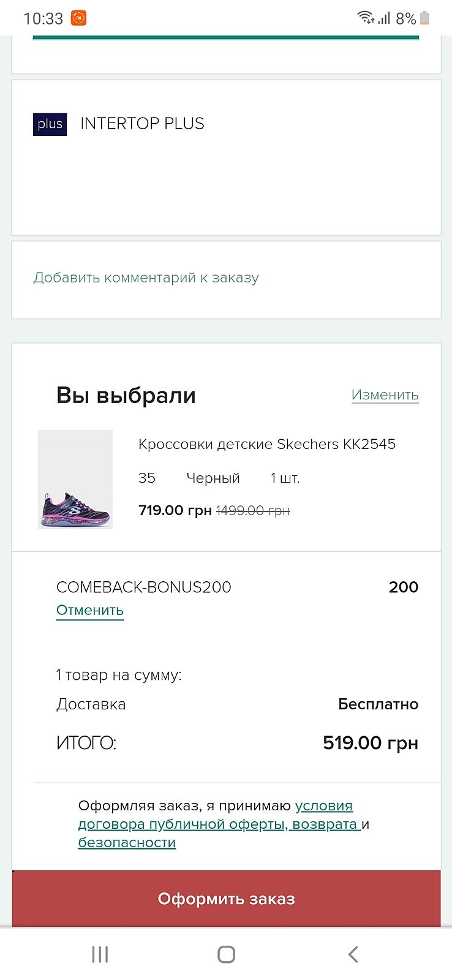Viewport: 452px width, 980px height.
Task: Tap the battery icon in status bar
Action: pyautogui.click(x=424, y=18)
